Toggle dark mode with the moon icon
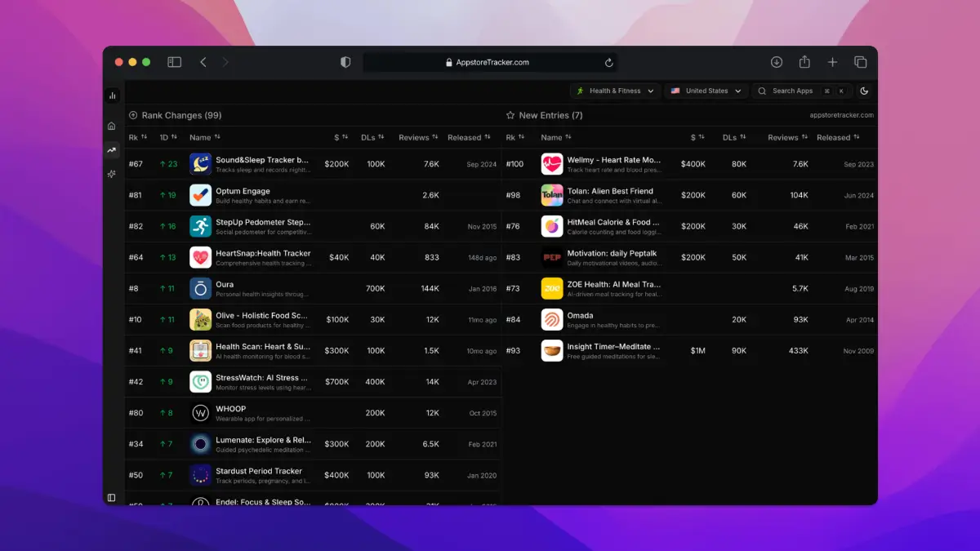The width and height of the screenshot is (980, 551). pos(864,91)
